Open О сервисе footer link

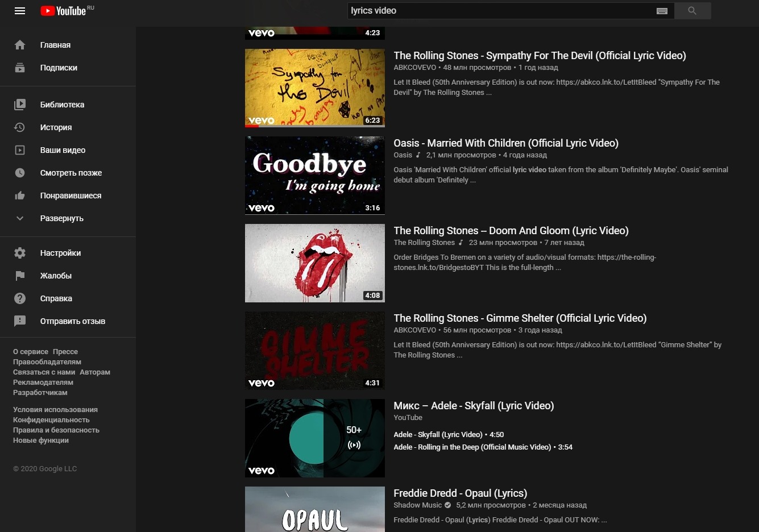(31, 352)
